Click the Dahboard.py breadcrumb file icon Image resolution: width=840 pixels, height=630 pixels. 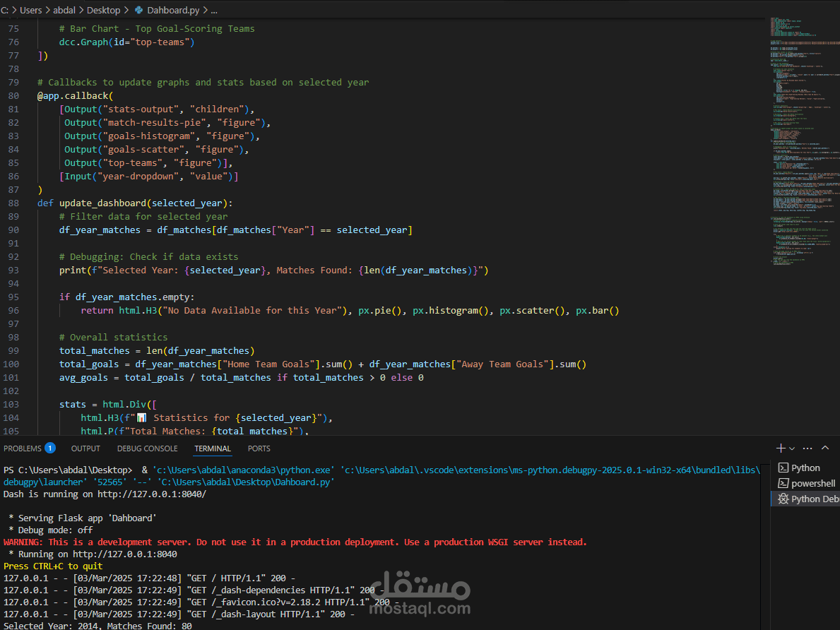pos(139,10)
